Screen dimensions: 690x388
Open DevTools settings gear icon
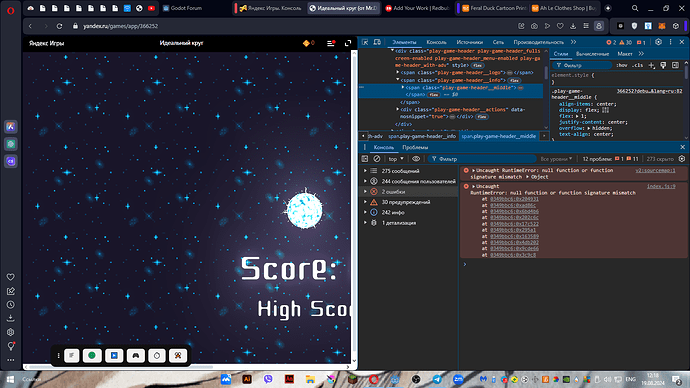click(x=658, y=42)
